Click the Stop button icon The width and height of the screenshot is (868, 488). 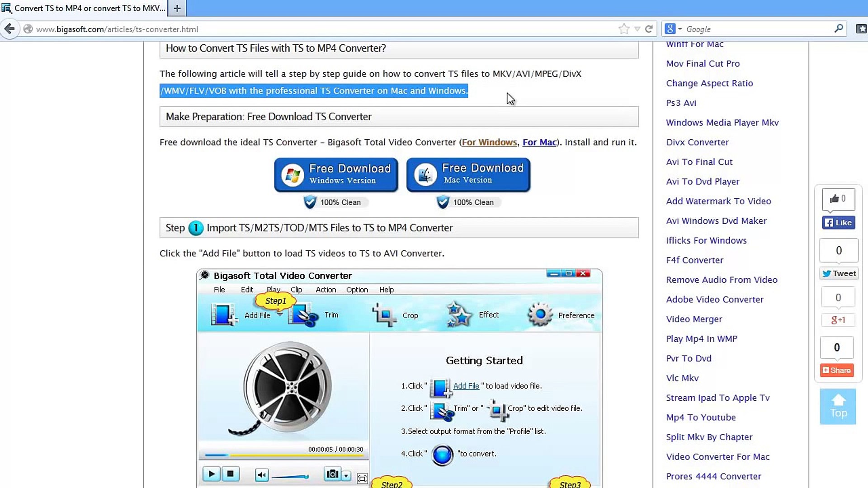(x=230, y=474)
